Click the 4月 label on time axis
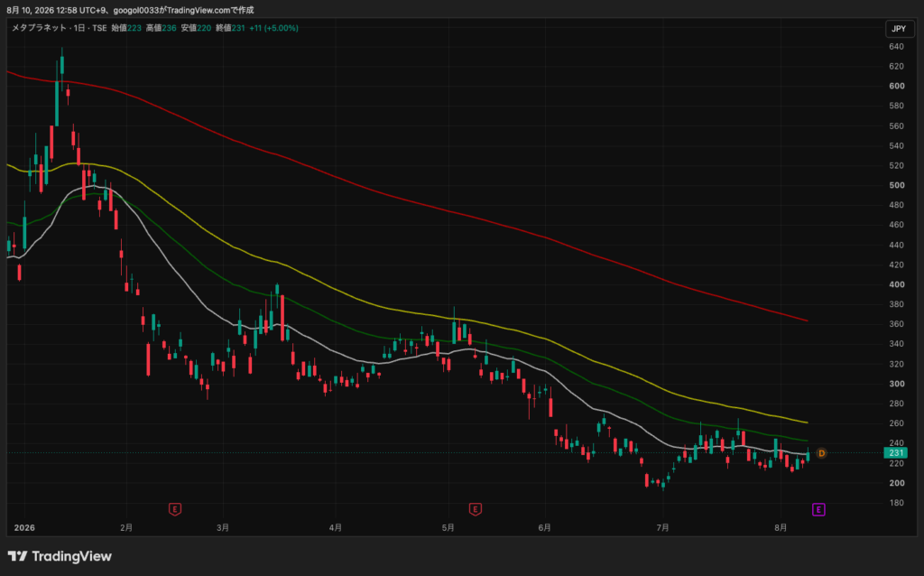The height and width of the screenshot is (576, 924). point(336,527)
